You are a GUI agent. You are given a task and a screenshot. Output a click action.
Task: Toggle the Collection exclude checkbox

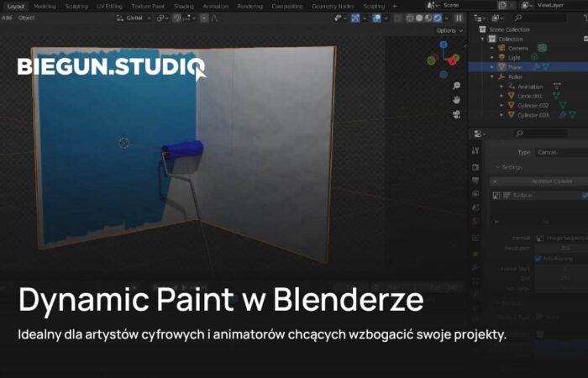pos(585,39)
